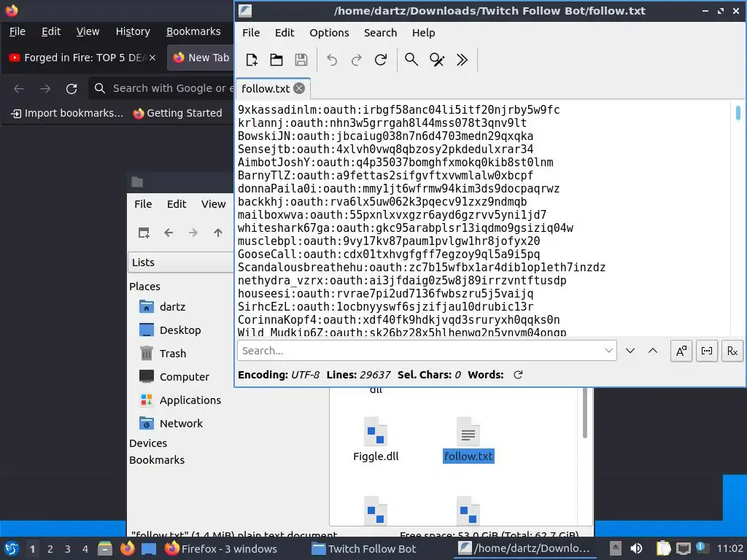Click the Twitch Follow Bot taskbar button
The image size is (747, 560).
coord(364,549)
